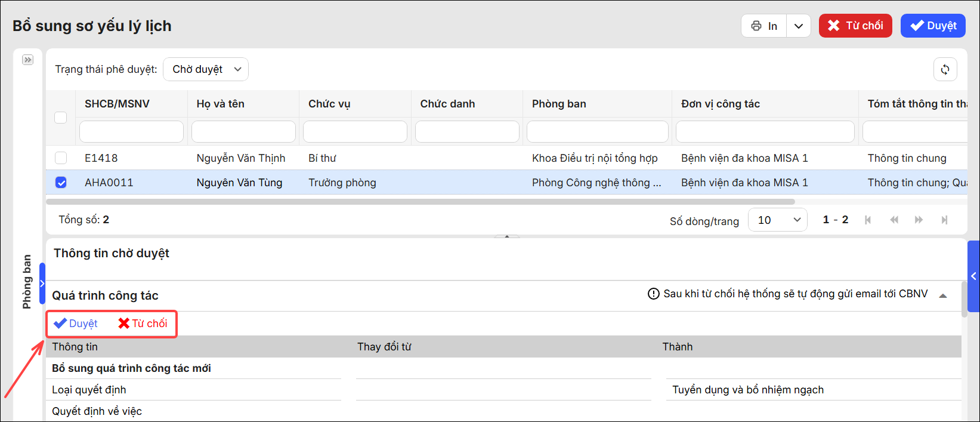Click Quyết định về việc row label
The image size is (980, 422).
pos(97,411)
